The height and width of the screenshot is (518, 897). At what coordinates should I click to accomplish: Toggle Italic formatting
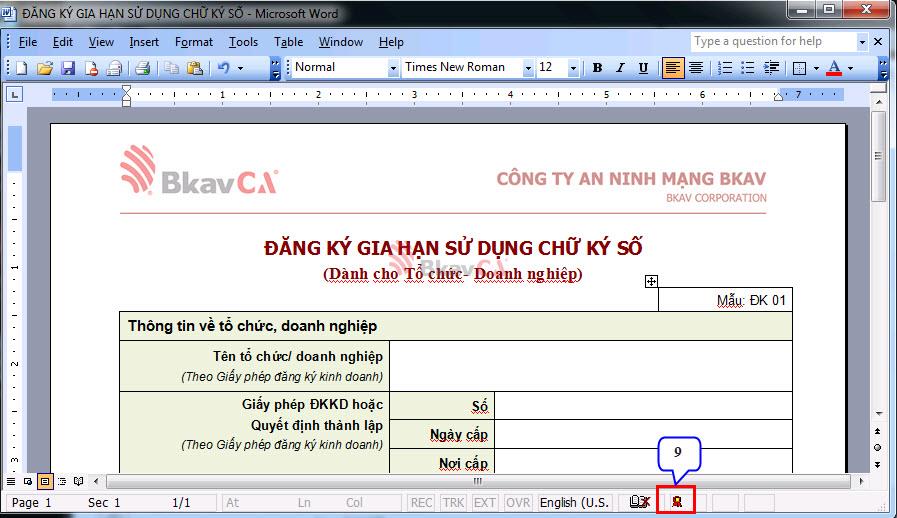tap(620, 68)
